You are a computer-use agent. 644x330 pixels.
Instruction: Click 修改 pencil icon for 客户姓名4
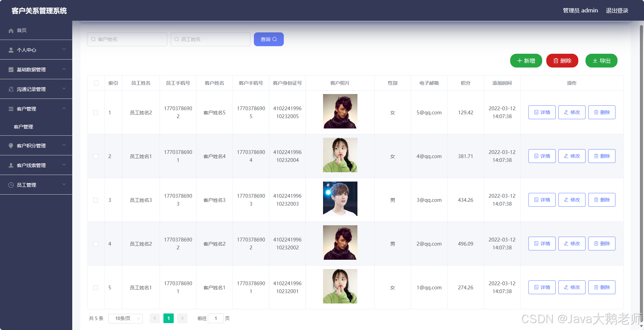pos(566,156)
